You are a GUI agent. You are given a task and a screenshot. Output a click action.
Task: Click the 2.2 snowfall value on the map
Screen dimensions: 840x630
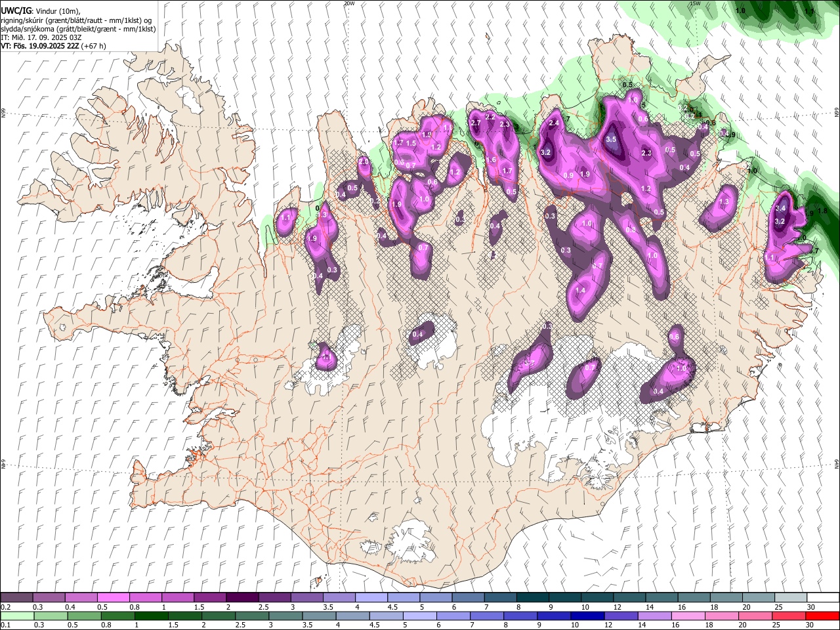[x=490, y=117]
